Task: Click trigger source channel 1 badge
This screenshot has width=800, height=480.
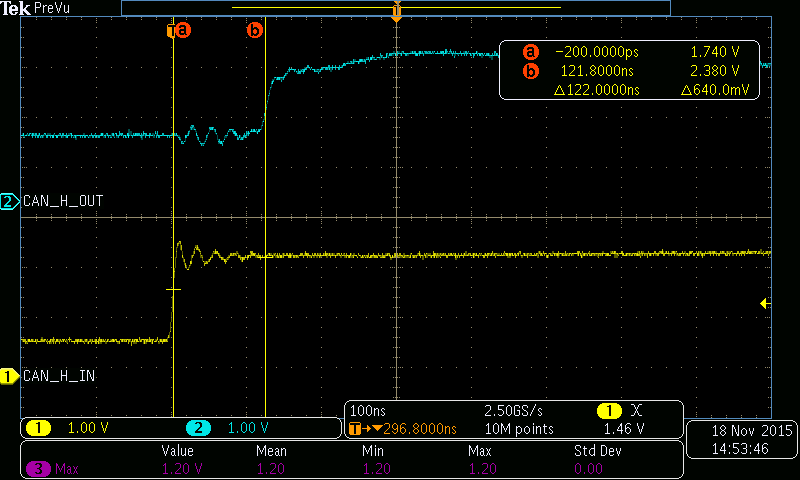Action: point(609,411)
